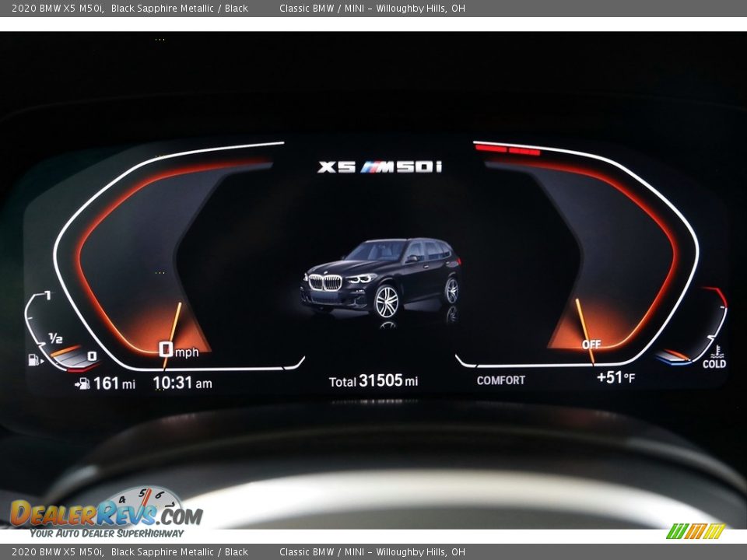Click the speedometer needle
The height and width of the screenshot is (560, 747).
[172, 336]
